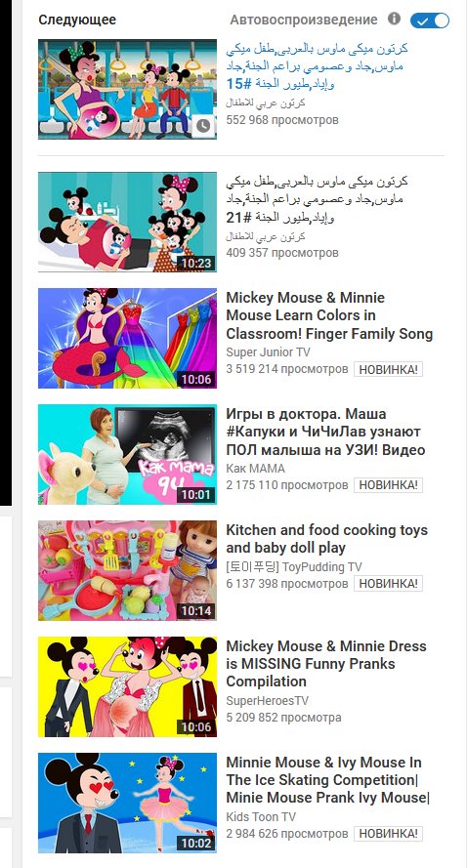This screenshot has width=467, height=868.
Task: Open Mickey Mouse Dress is MISSING title
Action: pyautogui.click(x=326, y=664)
